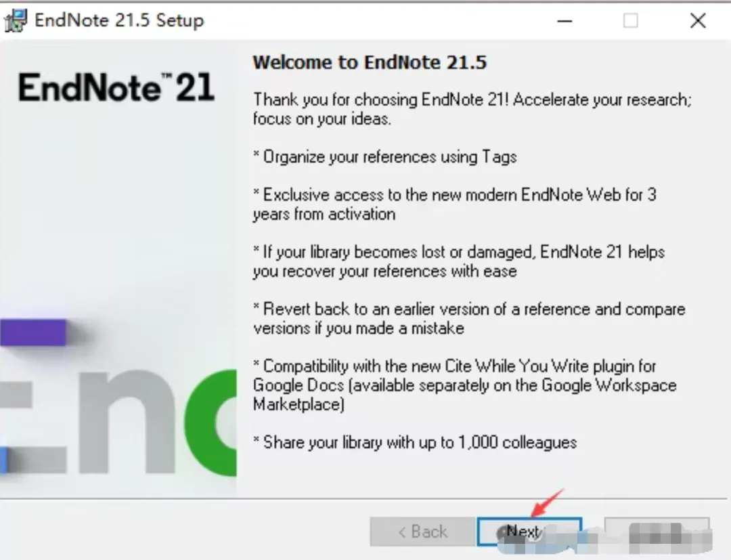Viewport: 731px width, 560px height.
Task: Minimize the EndNote 21.5 Setup window
Action: [564, 21]
